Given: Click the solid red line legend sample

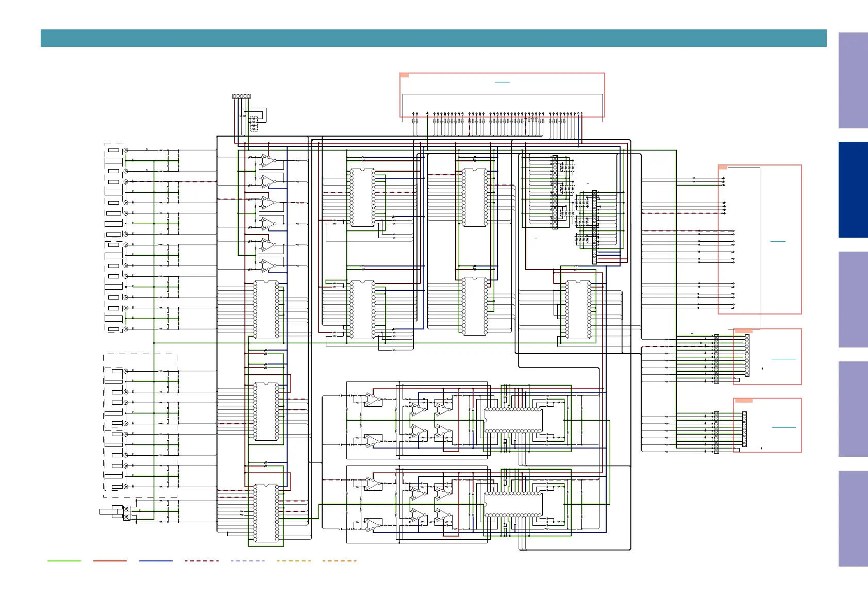Looking at the screenshot, I should [110, 561].
